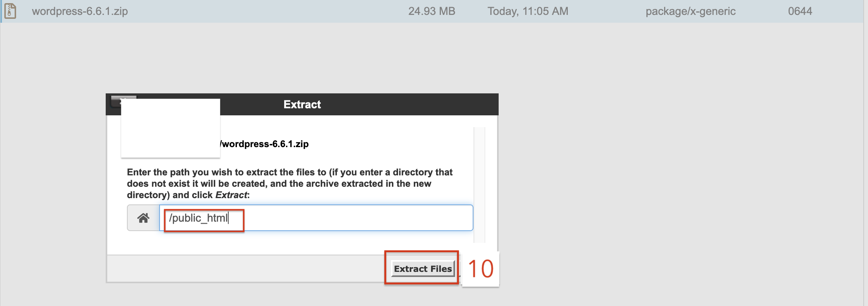The image size is (868, 306).
Task: Click into the /public_html path field
Action: (316, 218)
